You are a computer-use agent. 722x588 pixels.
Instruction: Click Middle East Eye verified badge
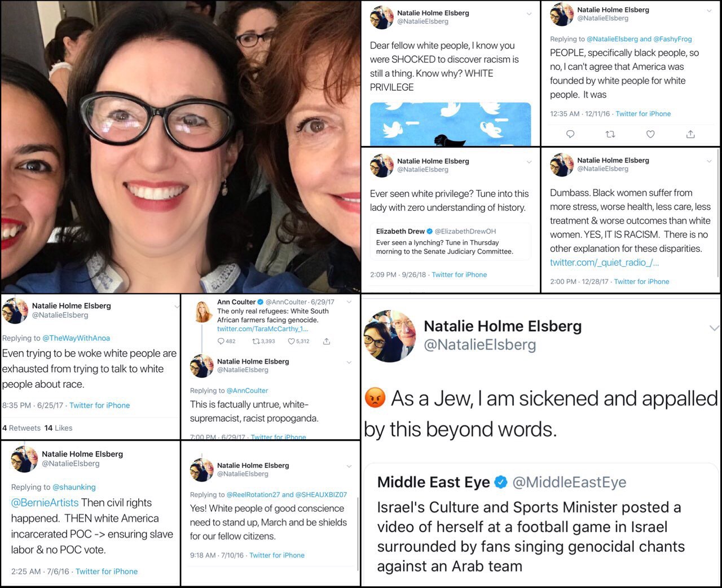501,482
